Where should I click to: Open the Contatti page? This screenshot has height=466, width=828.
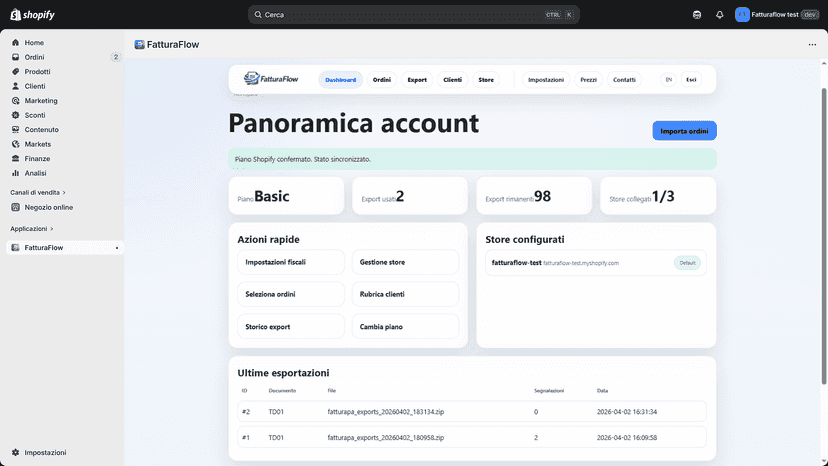click(x=624, y=80)
